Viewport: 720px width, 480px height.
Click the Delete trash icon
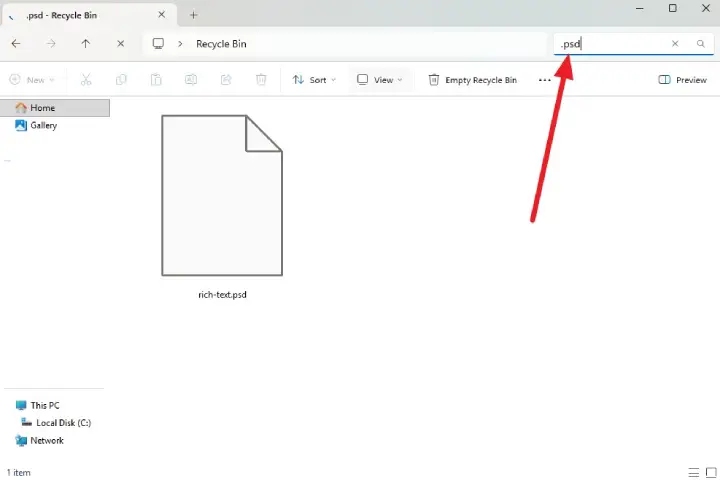261,80
